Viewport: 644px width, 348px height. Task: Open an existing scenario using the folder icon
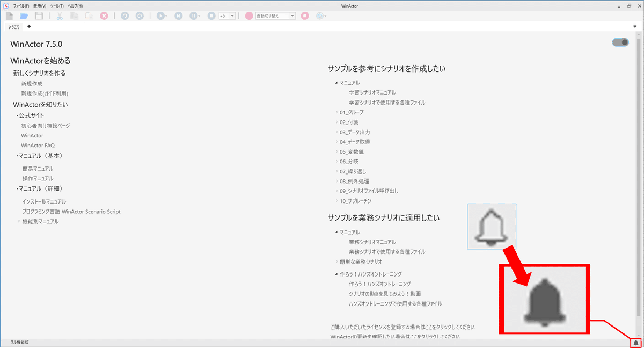pos(24,16)
